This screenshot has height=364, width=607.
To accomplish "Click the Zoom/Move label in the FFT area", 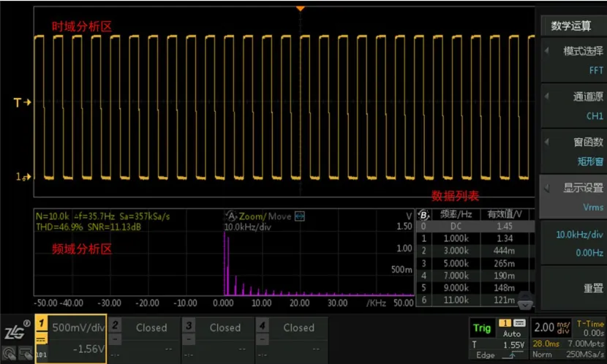I will click(265, 216).
